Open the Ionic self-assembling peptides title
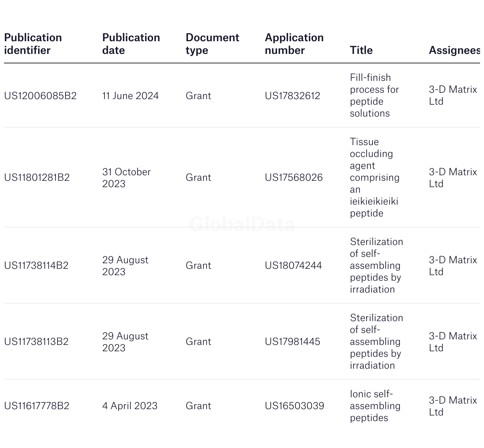Image resolution: width=484 pixels, height=448 pixels. click(375, 406)
